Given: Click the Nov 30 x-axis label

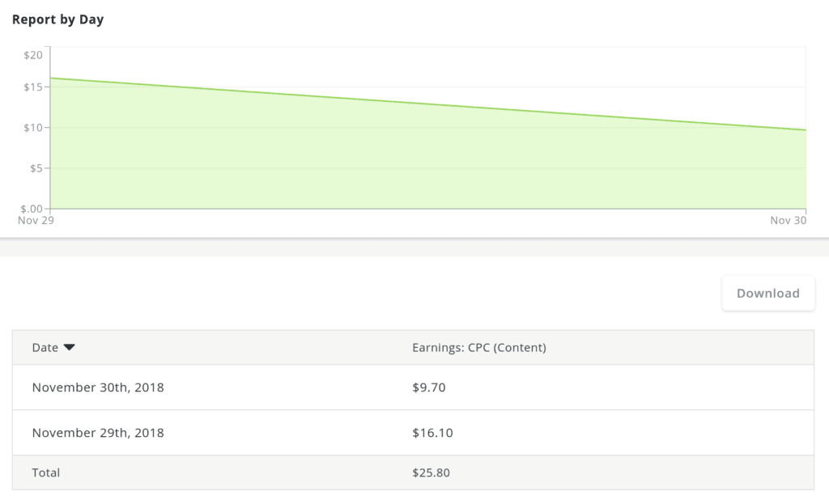Looking at the screenshot, I should (786, 220).
